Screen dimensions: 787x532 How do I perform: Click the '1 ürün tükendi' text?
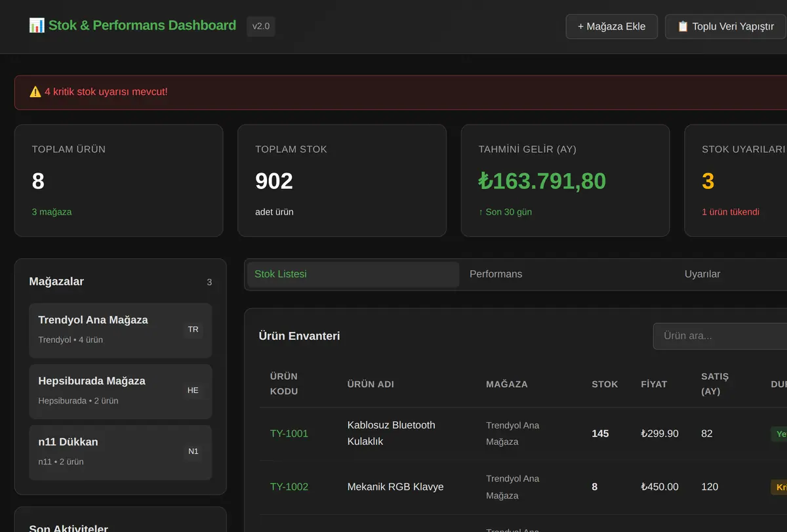(731, 212)
